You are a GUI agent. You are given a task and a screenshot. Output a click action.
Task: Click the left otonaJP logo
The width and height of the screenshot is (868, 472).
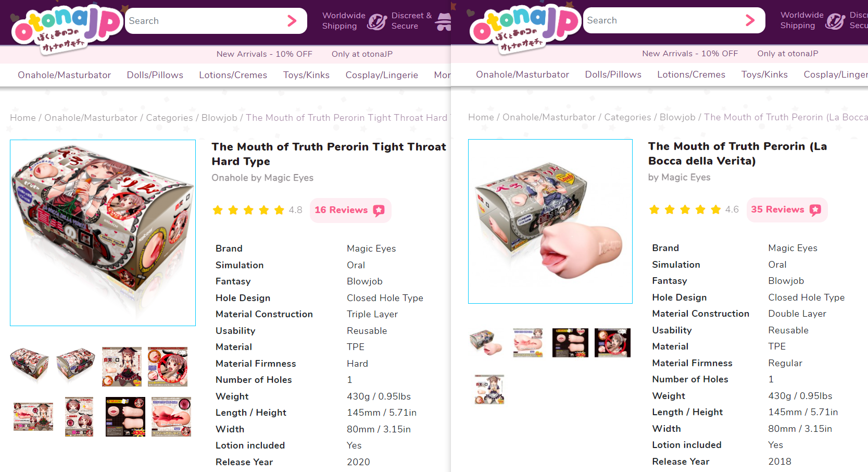67,29
